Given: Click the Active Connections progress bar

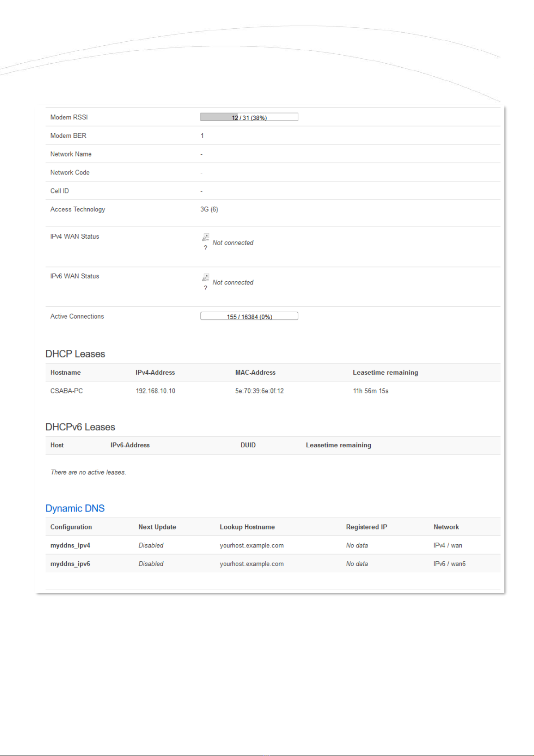Looking at the screenshot, I should tap(249, 316).
